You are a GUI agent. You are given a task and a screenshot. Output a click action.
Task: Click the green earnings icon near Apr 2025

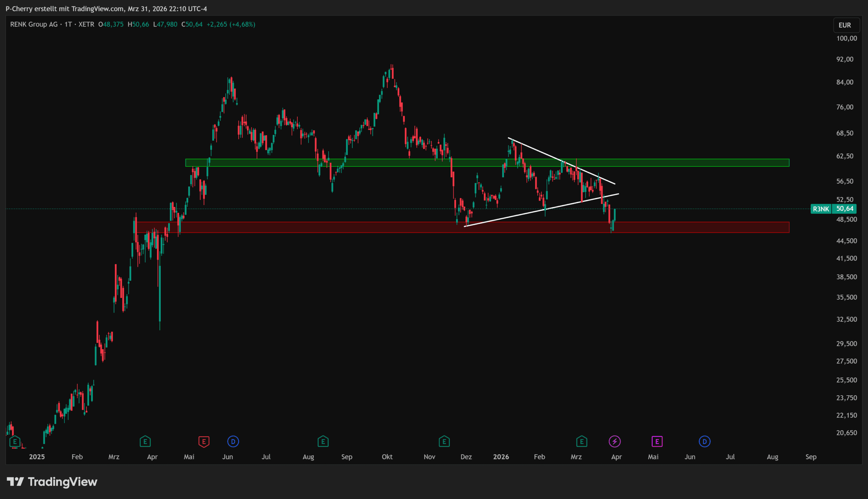[145, 441]
